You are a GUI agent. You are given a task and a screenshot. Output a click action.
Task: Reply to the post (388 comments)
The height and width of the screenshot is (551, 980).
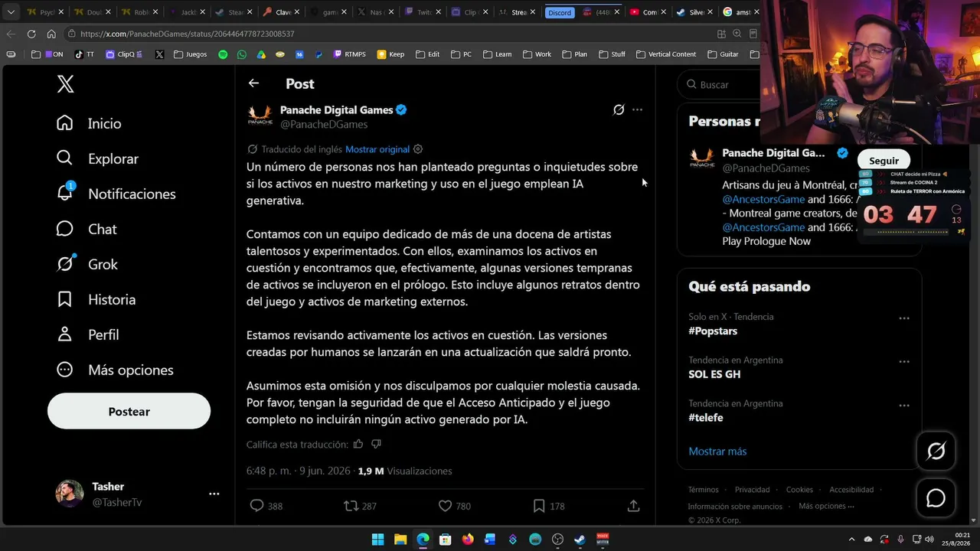(266, 506)
